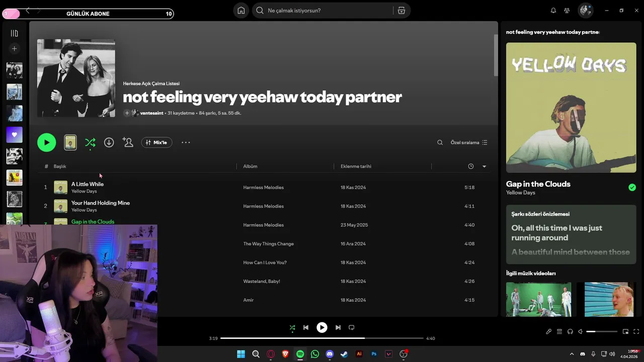Open Harmless Melodies album in row 1
The height and width of the screenshot is (362, 644).
coord(263,188)
